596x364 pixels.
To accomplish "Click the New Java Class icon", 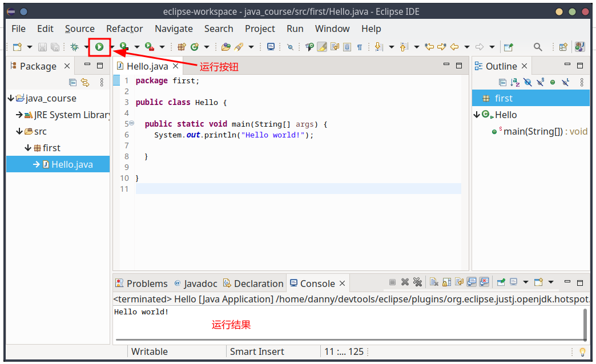I will tap(195, 47).
